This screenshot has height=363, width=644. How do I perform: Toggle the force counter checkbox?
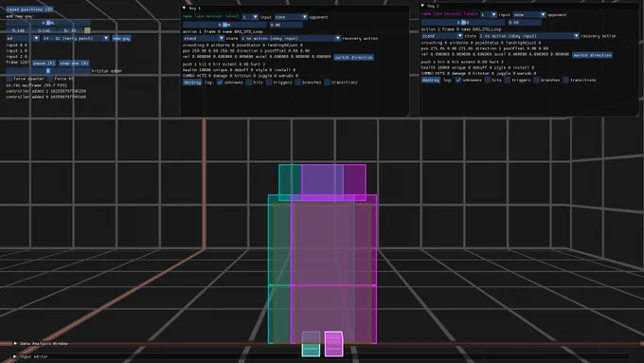[x=9, y=78]
